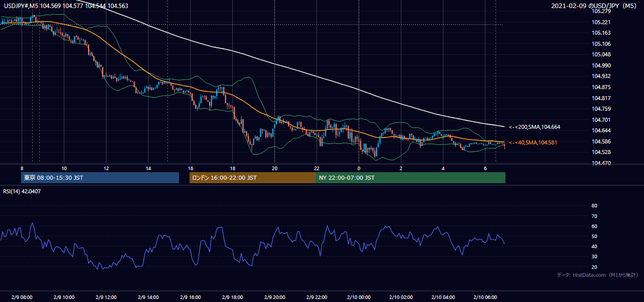Click price axis value 104.817
The height and width of the screenshot is (302, 644).
pos(601,98)
